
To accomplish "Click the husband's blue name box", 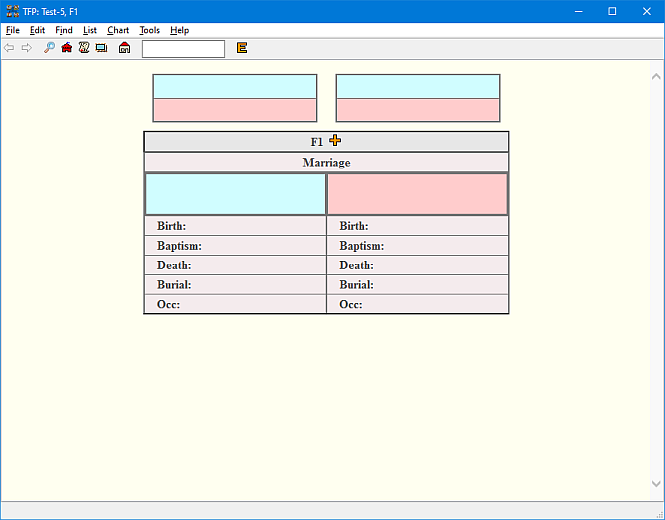I will coord(235,194).
